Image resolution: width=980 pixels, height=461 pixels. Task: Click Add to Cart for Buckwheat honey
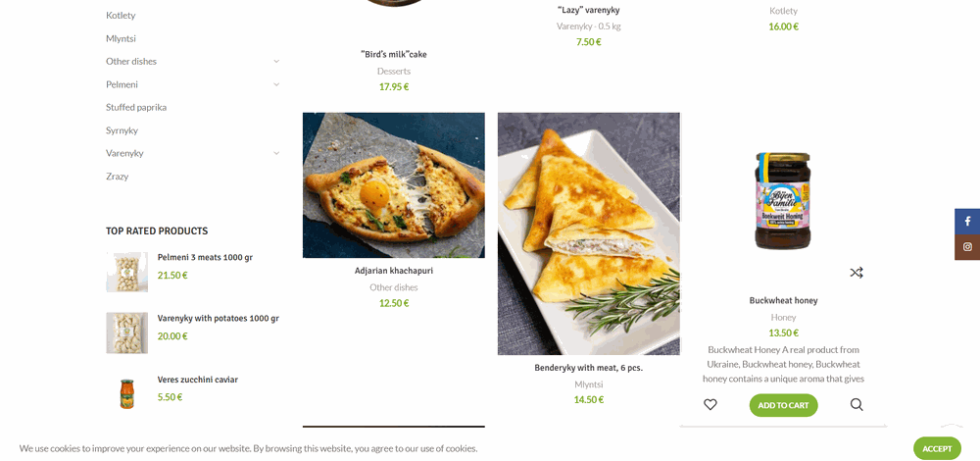783,405
